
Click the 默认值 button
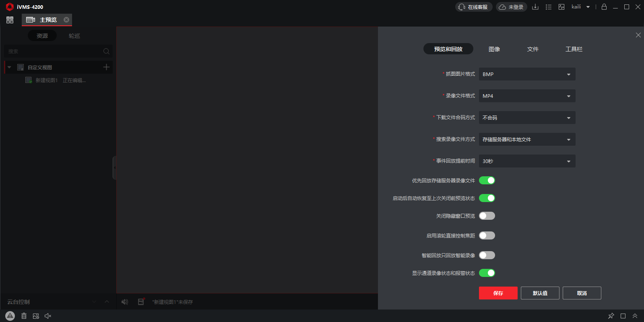click(x=540, y=293)
